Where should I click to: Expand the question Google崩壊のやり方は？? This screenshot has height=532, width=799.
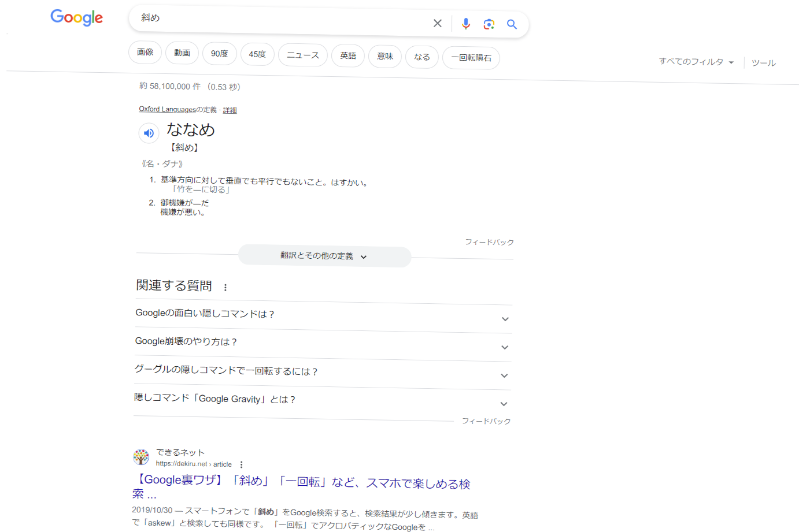[504, 347]
